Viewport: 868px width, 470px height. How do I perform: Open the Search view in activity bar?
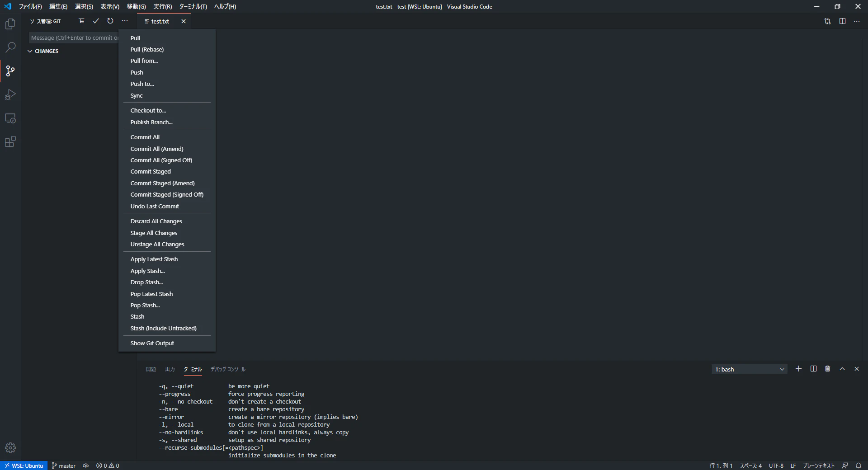pyautogui.click(x=10, y=47)
